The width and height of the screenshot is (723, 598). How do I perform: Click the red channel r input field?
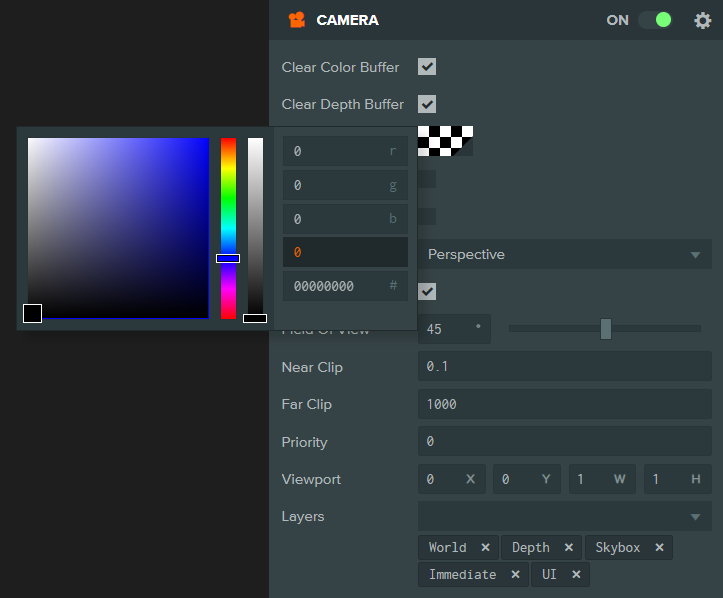click(345, 151)
